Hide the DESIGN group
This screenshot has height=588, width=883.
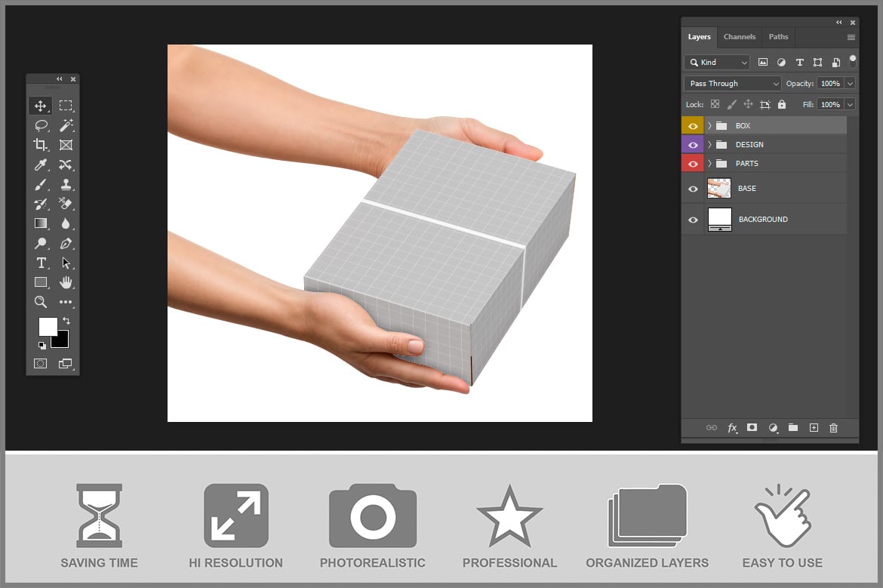click(693, 145)
